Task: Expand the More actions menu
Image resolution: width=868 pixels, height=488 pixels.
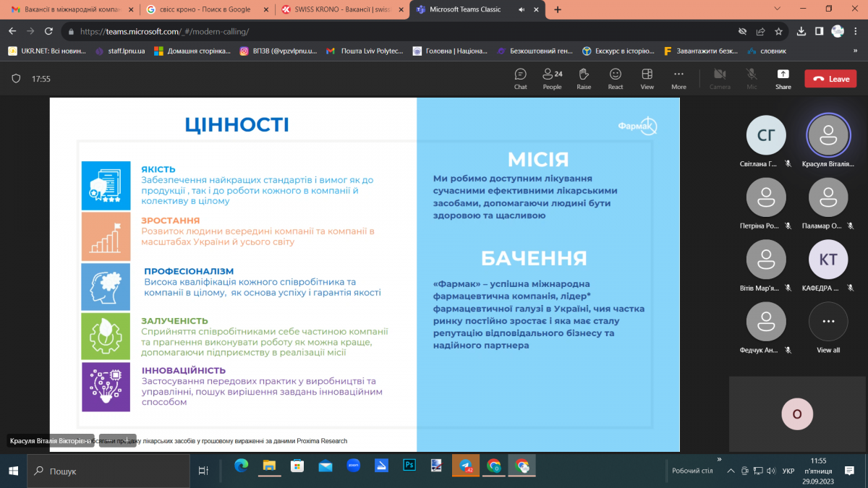Action: [x=678, y=78]
